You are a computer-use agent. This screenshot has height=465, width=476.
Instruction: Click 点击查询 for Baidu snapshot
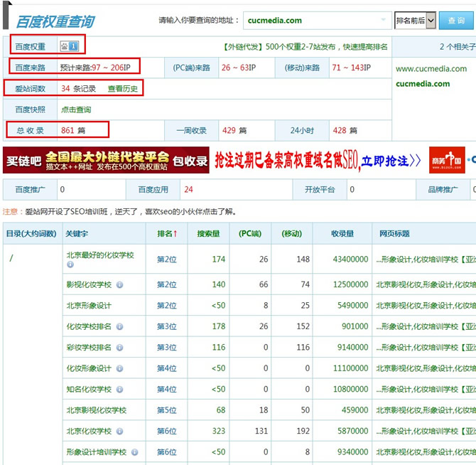(x=76, y=109)
